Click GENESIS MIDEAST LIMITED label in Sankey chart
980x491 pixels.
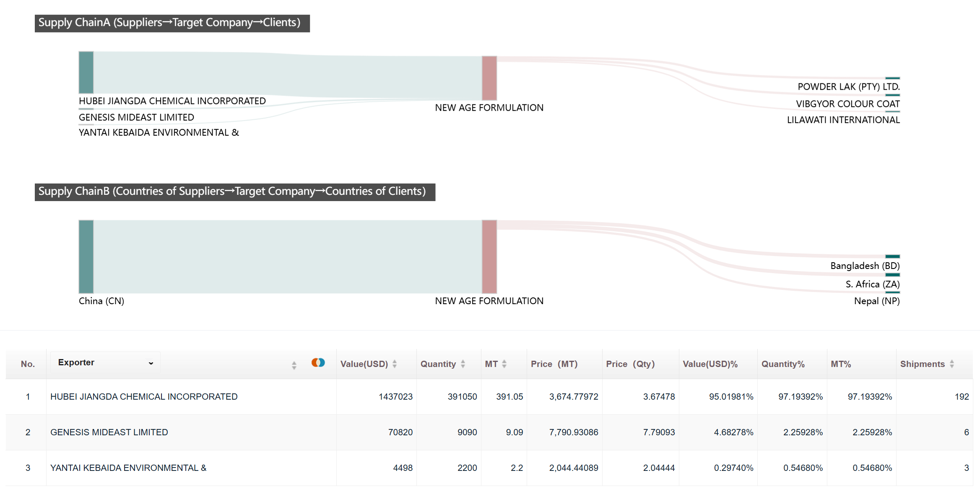(136, 117)
